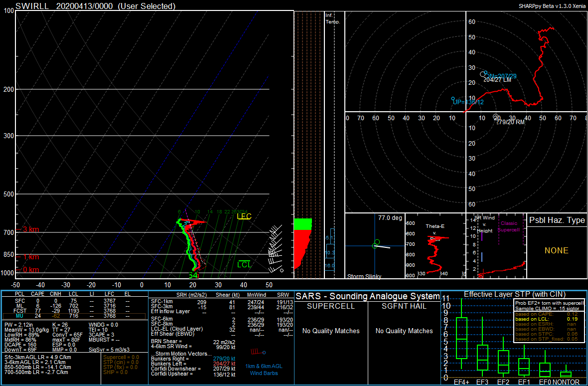Select the FCST parcel row
This screenshot has width=588, height=386.
[x=75, y=311]
